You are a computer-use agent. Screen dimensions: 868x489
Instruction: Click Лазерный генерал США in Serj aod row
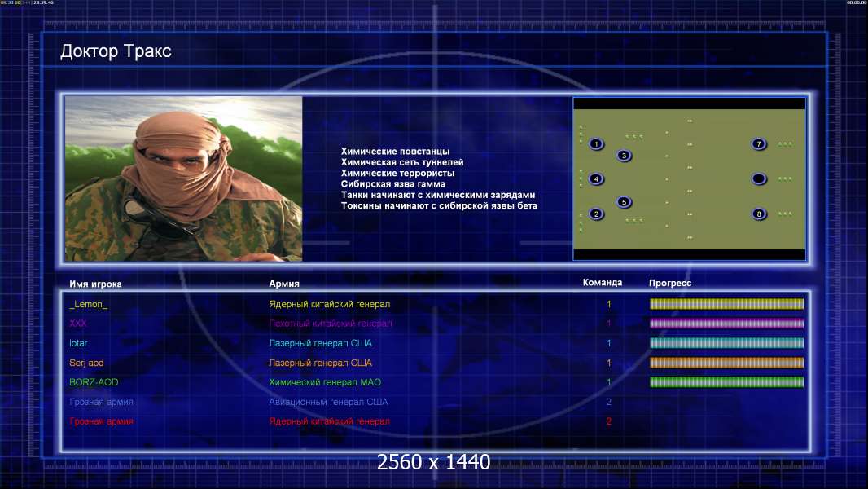[x=321, y=363]
